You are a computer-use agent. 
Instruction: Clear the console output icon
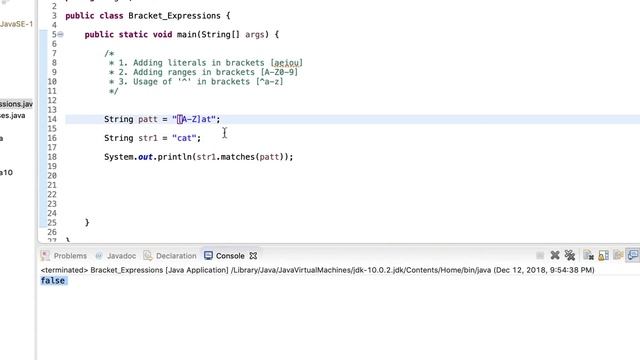[x=588, y=256]
